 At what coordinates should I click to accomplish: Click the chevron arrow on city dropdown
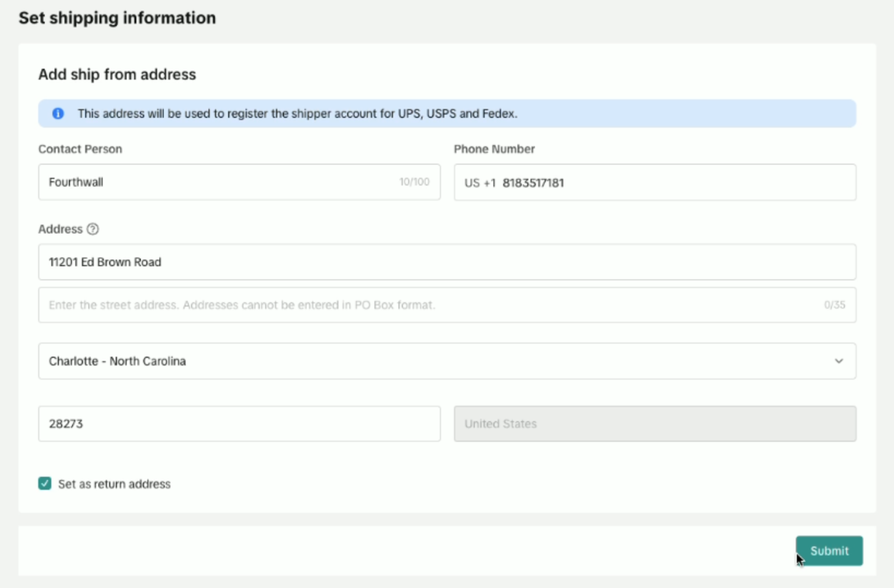tap(839, 361)
